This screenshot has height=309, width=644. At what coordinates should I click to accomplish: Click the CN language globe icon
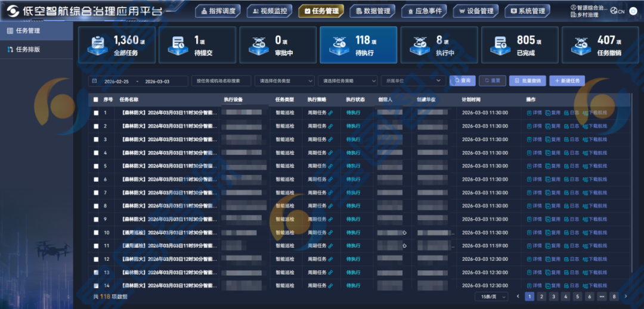pos(614,11)
